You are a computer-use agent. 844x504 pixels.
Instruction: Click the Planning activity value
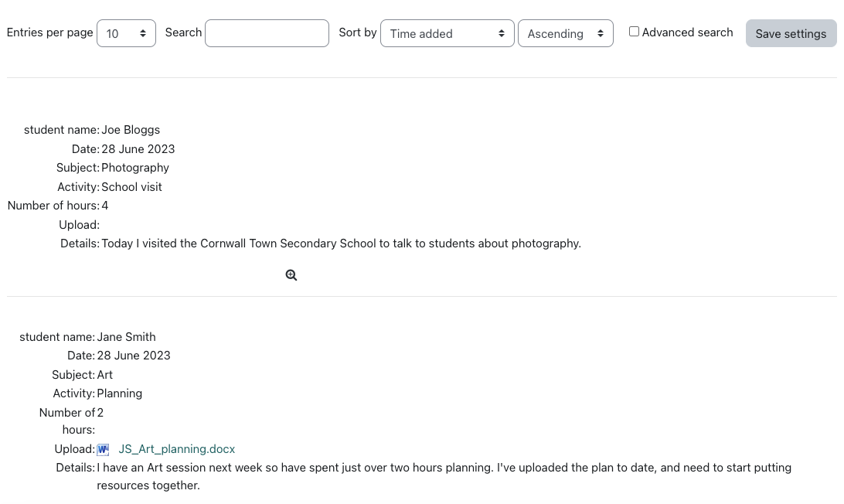coord(120,393)
